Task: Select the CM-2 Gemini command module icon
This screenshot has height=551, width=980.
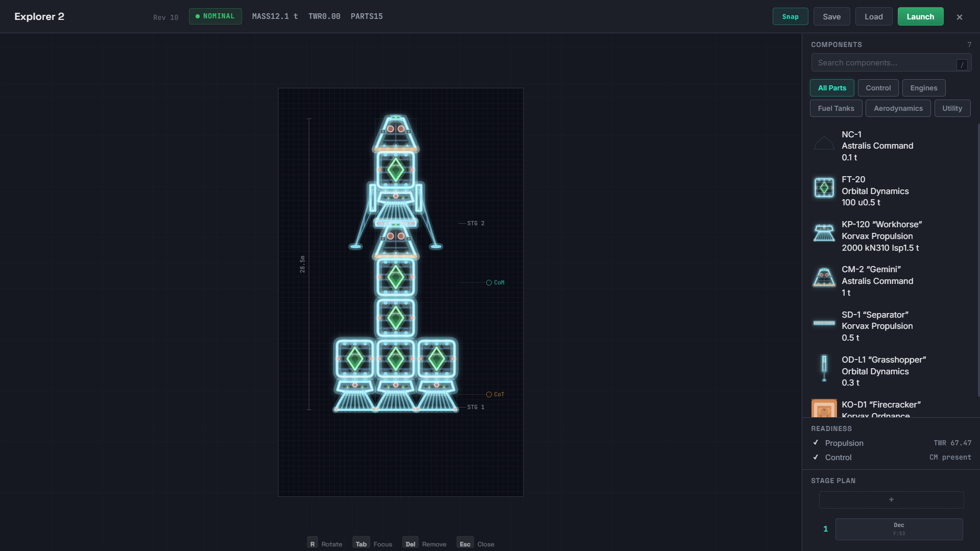Action: point(824,278)
